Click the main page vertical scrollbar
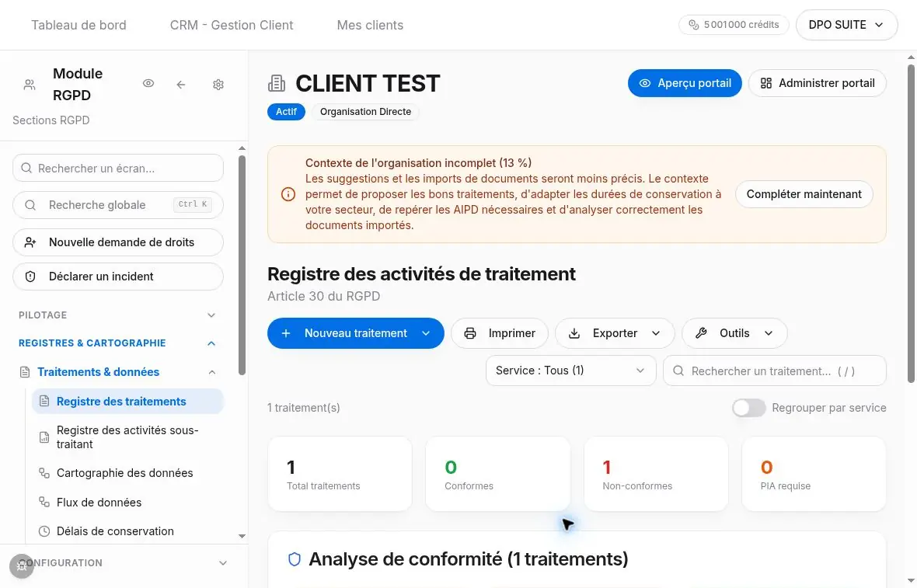This screenshot has width=917, height=588. pos(911,223)
